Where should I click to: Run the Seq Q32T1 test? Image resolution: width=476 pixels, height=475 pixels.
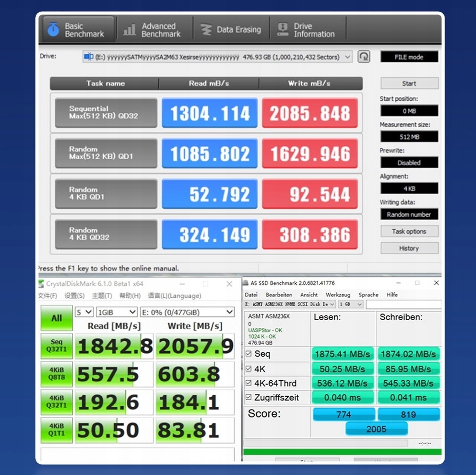tap(57, 346)
